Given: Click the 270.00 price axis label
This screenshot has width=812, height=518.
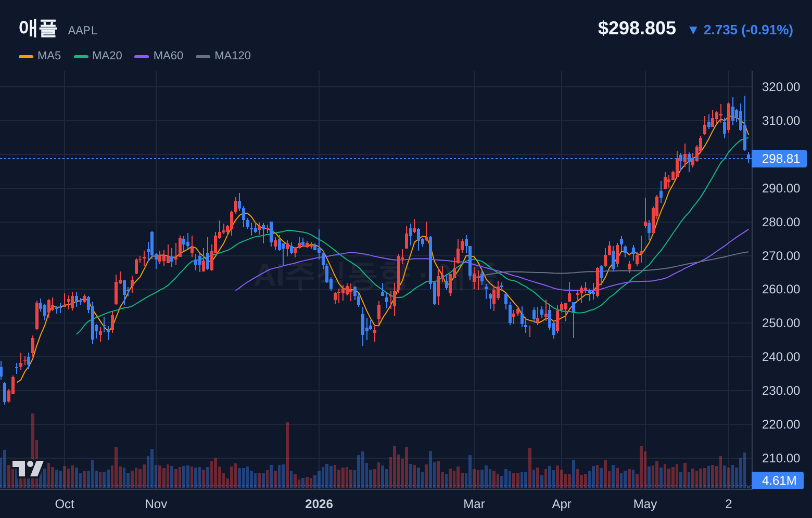Looking at the screenshot, I should click(781, 256).
